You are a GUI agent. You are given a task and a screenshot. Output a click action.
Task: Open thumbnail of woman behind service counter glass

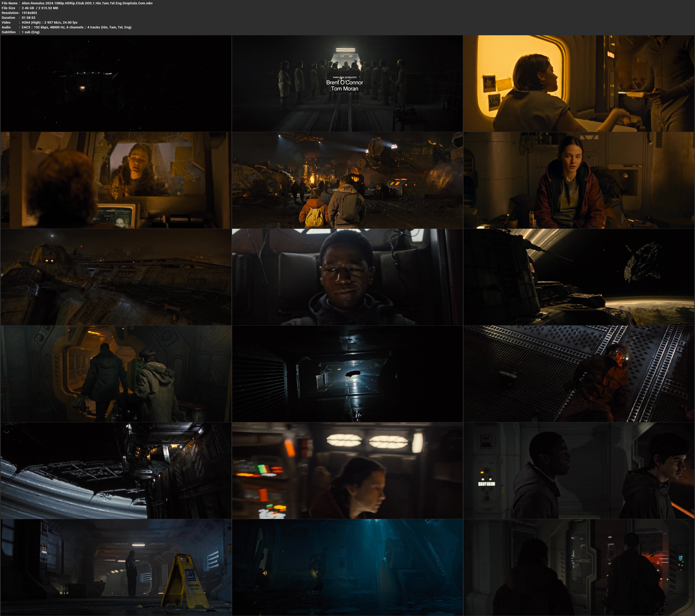pos(116,180)
